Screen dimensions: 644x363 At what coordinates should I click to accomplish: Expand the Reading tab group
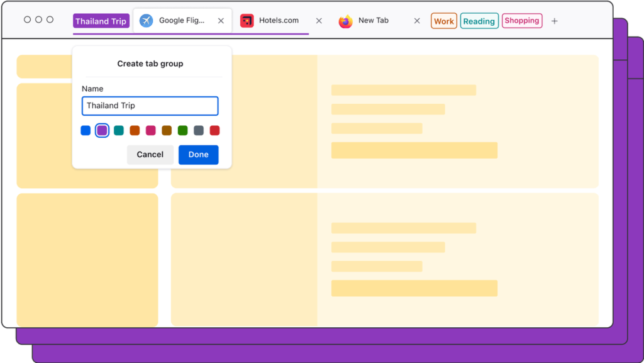[479, 20]
